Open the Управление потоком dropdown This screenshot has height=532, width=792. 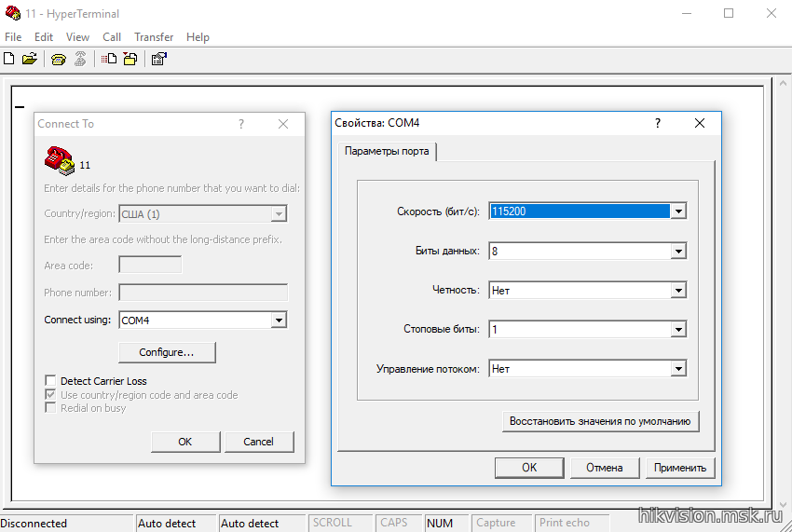click(678, 369)
